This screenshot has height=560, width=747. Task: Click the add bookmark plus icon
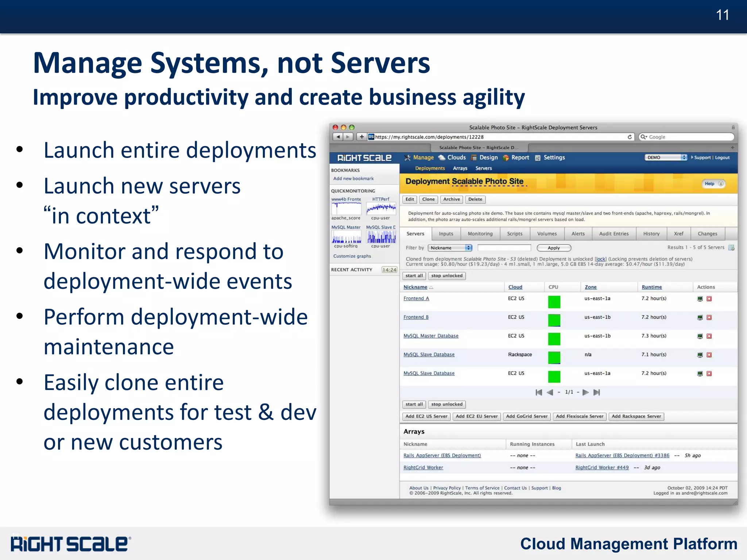tap(361, 137)
